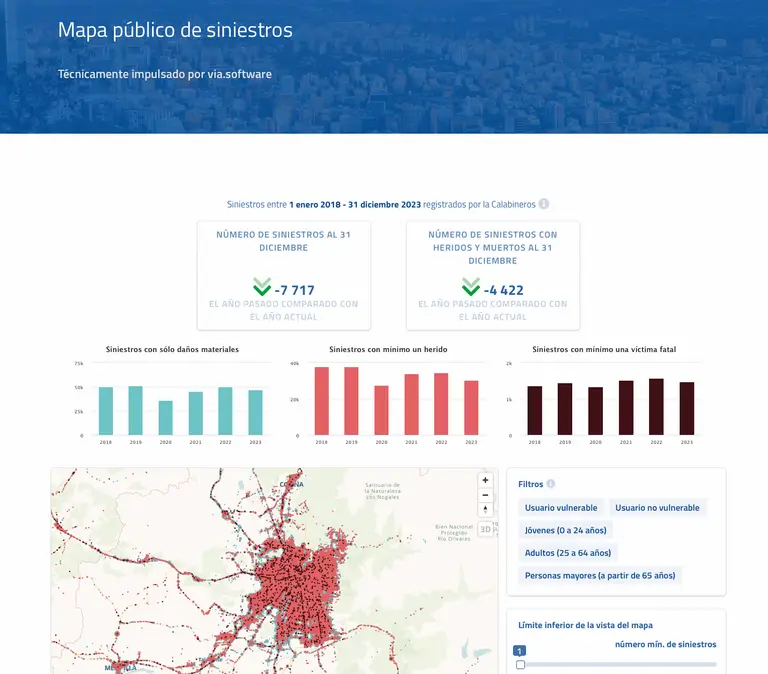Switch map to 3D view

click(485, 530)
